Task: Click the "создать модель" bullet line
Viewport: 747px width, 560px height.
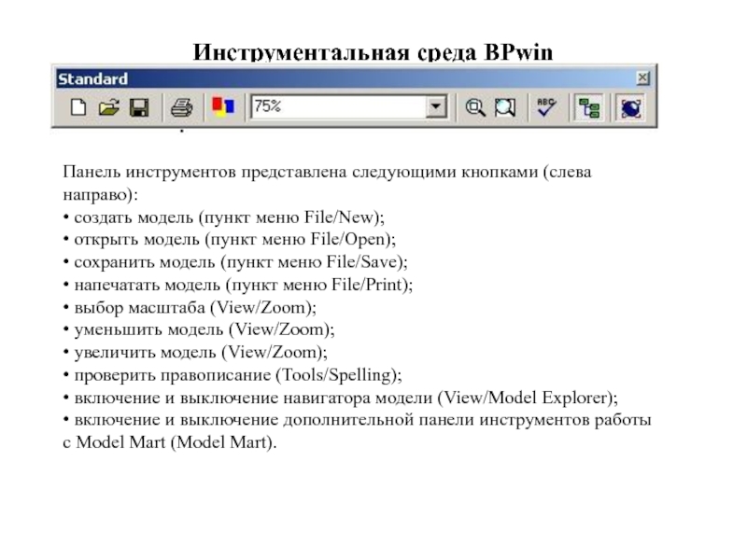Action: (223, 217)
